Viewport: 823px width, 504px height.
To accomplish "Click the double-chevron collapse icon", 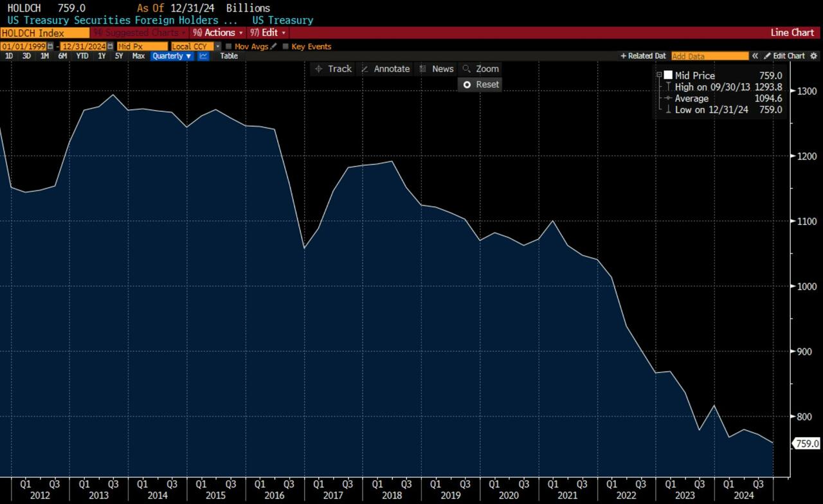I will 755,56.
